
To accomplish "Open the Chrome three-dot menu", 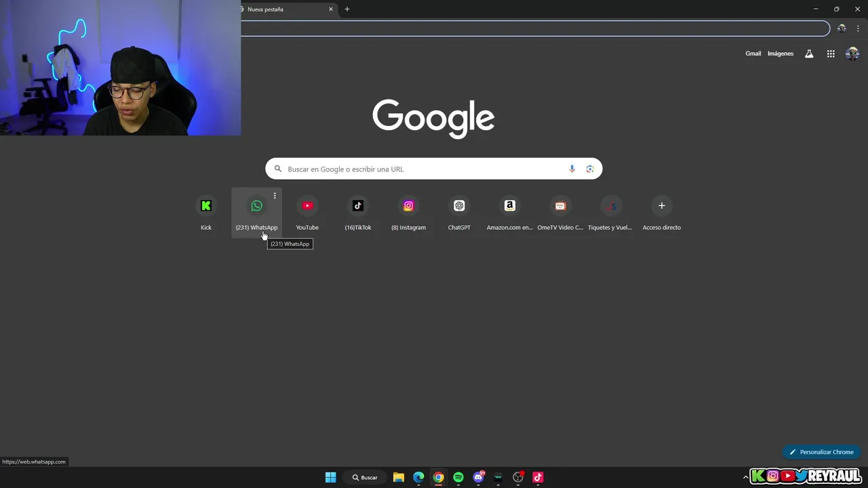I will click(858, 28).
